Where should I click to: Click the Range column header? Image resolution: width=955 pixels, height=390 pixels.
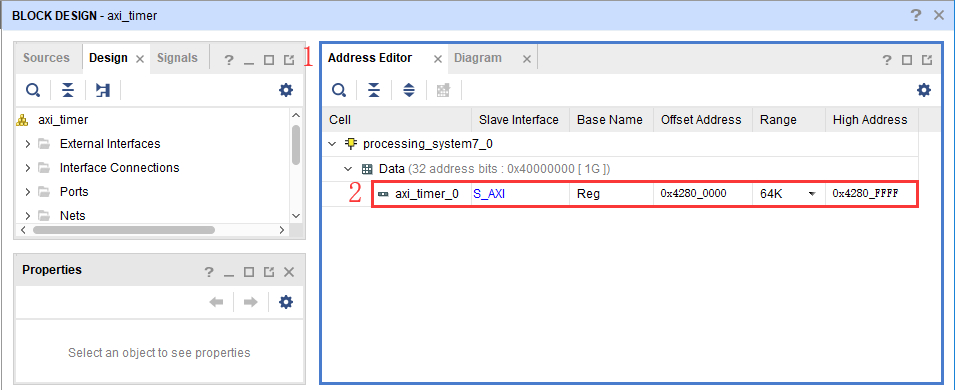tap(789, 119)
